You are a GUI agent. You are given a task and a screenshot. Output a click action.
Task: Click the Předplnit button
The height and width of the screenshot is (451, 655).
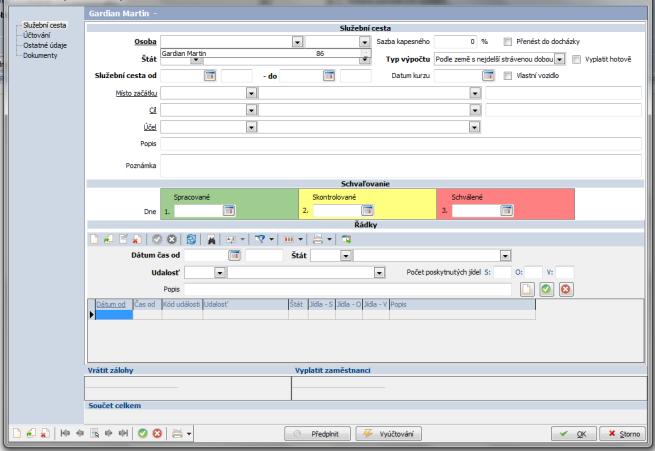(x=317, y=434)
